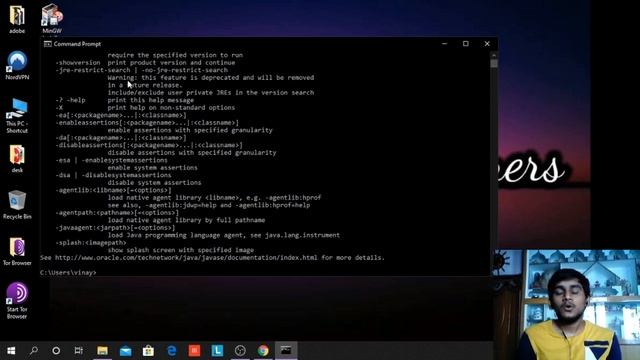Open the red app icon on taskbar

tap(194, 351)
